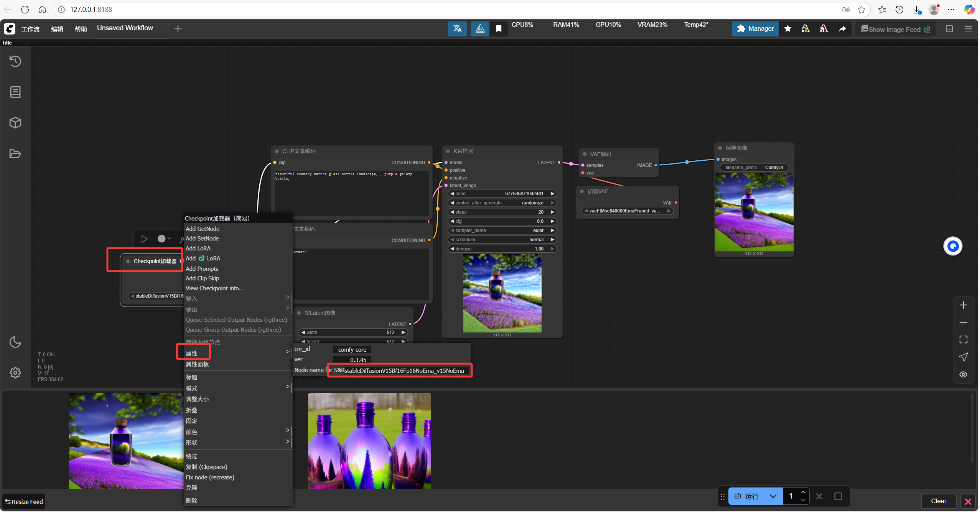Viewport: 980px width, 512px height.
Task: Choose 删除 in the context menu
Action: point(192,500)
